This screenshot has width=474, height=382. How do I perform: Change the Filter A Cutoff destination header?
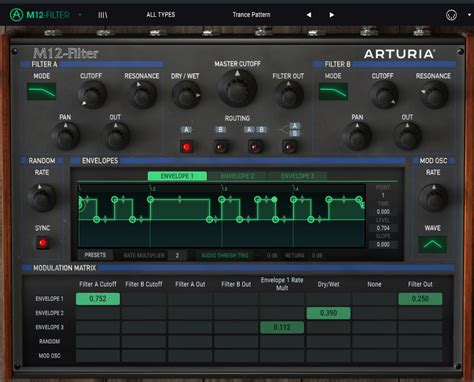click(x=98, y=284)
